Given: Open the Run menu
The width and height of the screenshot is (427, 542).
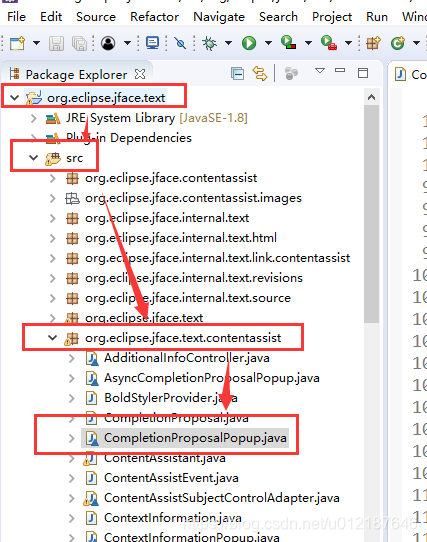Looking at the screenshot, I should [x=377, y=17].
